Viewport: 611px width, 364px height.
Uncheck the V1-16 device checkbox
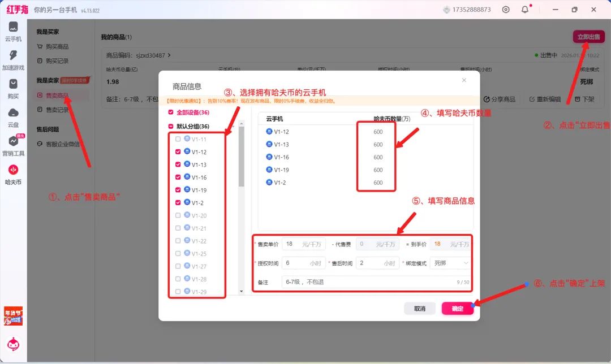pyautogui.click(x=178, y=177)
